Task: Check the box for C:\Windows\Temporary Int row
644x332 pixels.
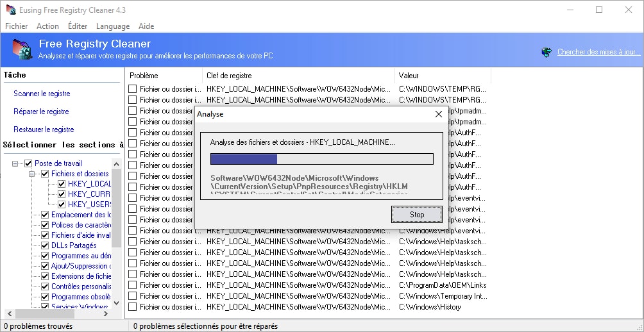Action: tap(132, 296)
